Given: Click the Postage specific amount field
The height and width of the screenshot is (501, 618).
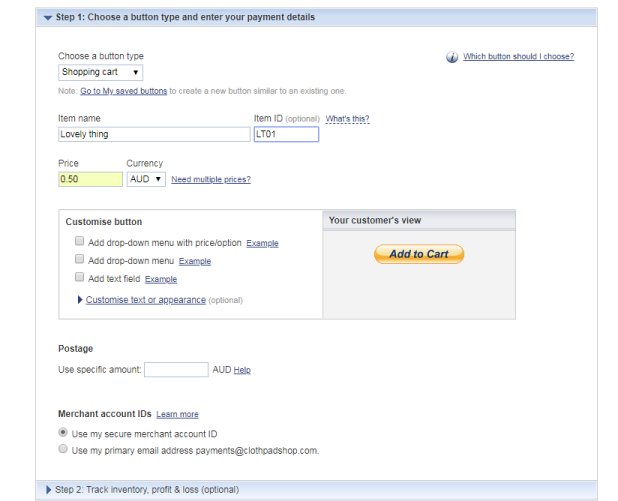Looking at the screenshot, I should 176,370.
